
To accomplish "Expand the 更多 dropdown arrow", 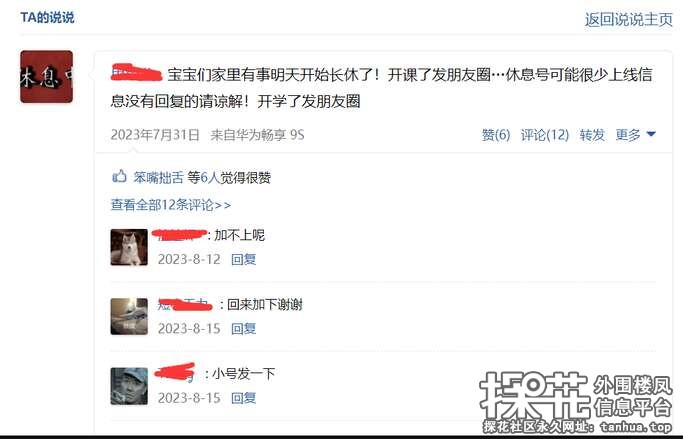I will (651, 135).
